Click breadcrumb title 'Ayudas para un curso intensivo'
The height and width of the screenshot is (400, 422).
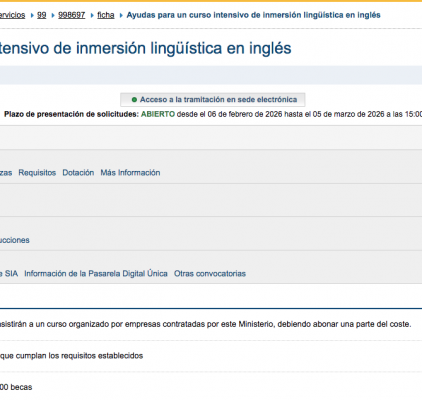coord(254,15)
